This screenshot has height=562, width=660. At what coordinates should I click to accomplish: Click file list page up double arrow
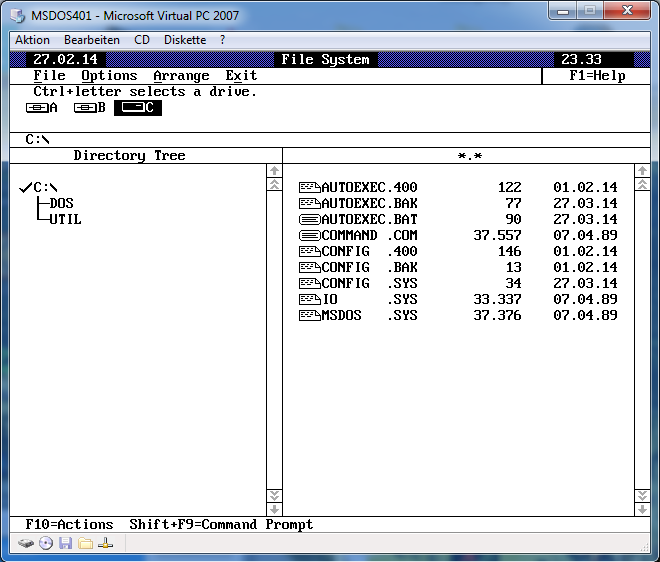(x=642, y=184)
